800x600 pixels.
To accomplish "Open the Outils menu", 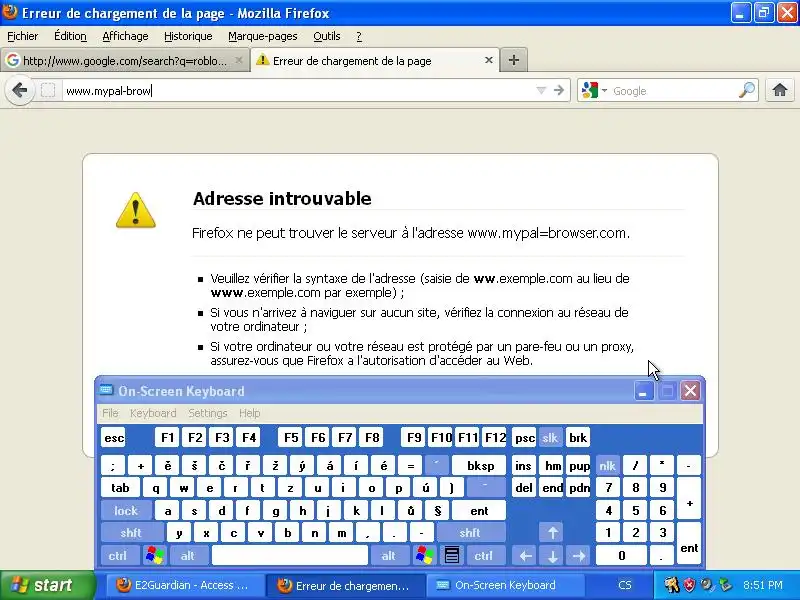I will 327,36.
